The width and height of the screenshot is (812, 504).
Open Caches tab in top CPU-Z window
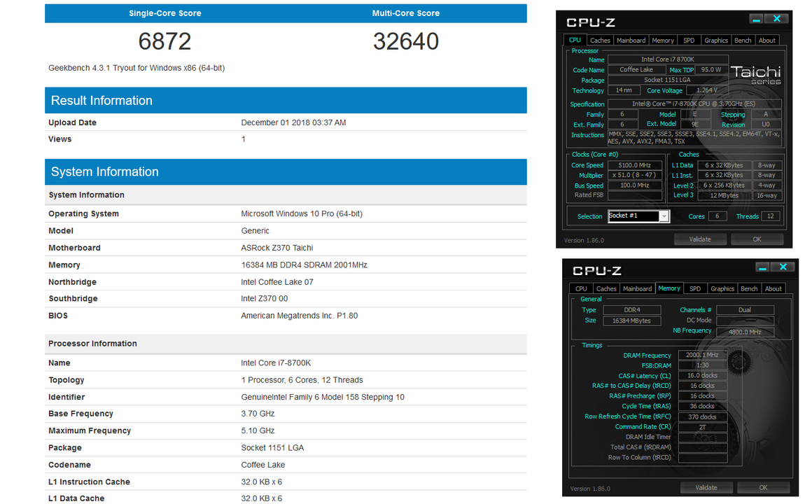600,41
